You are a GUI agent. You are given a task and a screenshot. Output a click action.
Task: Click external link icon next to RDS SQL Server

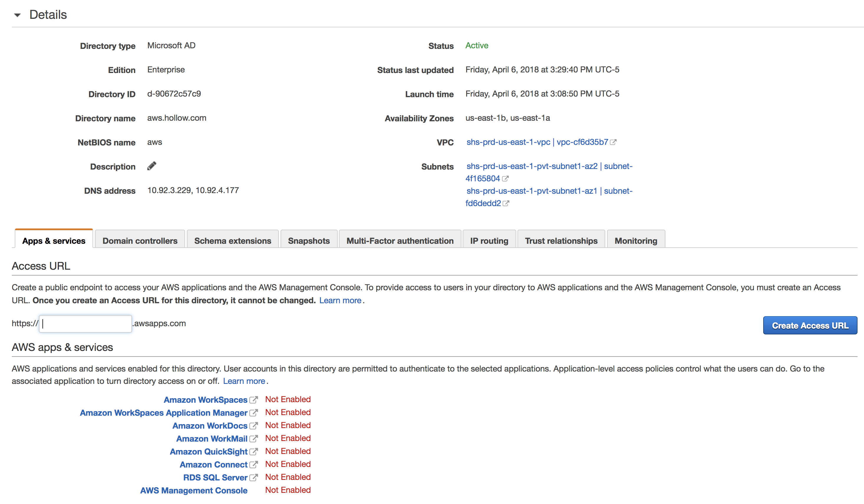253,478
